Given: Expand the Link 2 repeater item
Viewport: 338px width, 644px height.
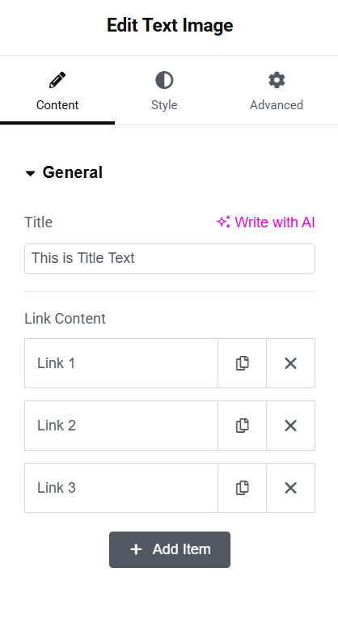Looking at the screenshot, I should click(x=121, y=426).
